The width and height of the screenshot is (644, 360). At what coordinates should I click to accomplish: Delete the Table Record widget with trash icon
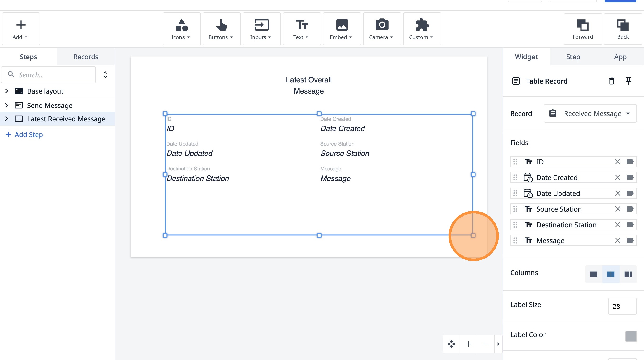point(612,81)
